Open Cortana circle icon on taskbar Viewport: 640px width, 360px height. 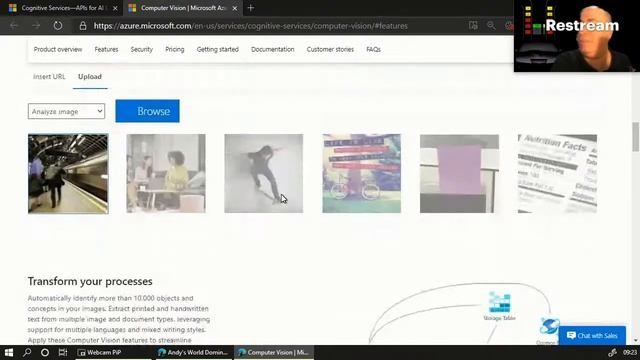coord(45,352)
